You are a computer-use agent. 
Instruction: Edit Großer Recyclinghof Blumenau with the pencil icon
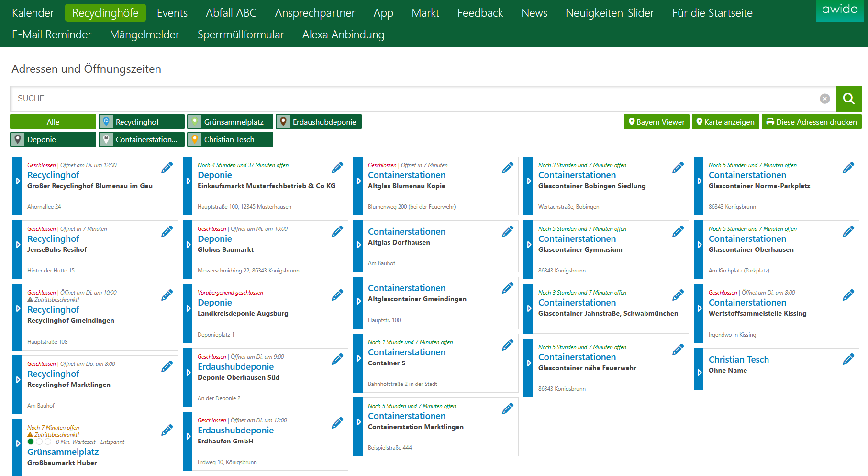point(167,168)
